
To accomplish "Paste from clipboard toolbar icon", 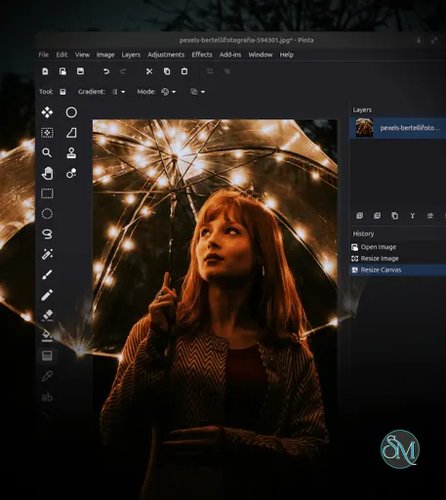I will click(x=184, y=71).
